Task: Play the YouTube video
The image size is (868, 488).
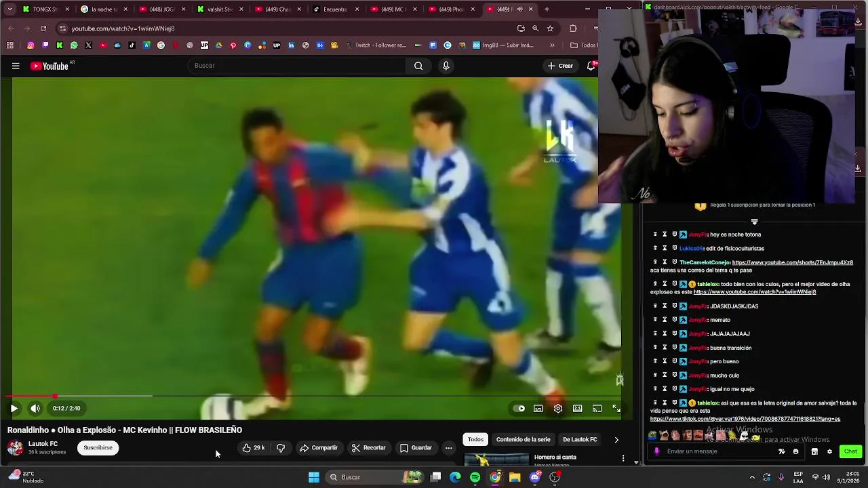Action: (x=14, y=408)
